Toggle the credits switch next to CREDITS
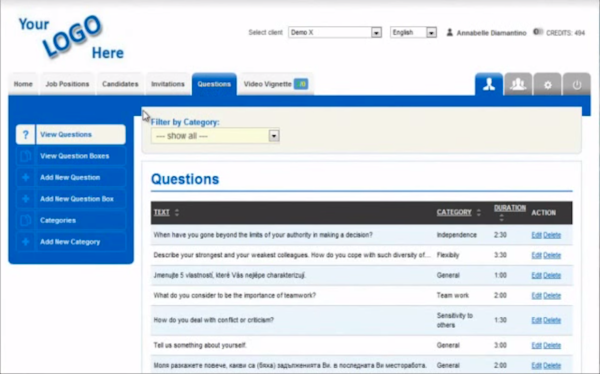Screen dimensions: 600x374 (538, 32)
